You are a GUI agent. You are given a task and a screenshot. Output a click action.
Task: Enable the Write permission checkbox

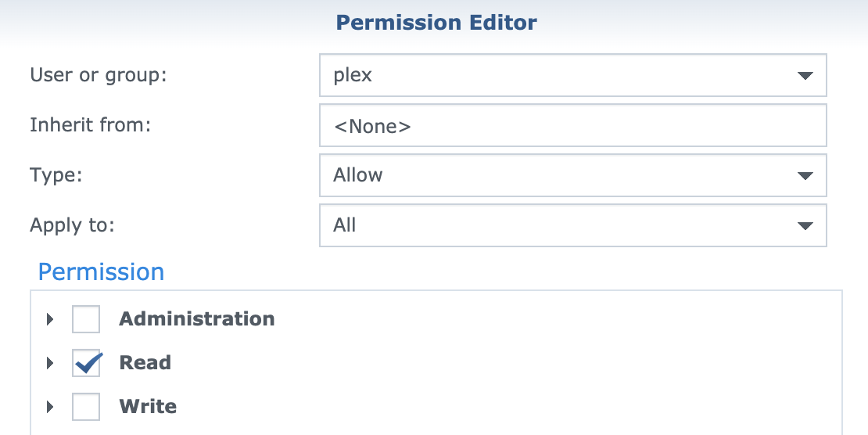click(86, 407)
